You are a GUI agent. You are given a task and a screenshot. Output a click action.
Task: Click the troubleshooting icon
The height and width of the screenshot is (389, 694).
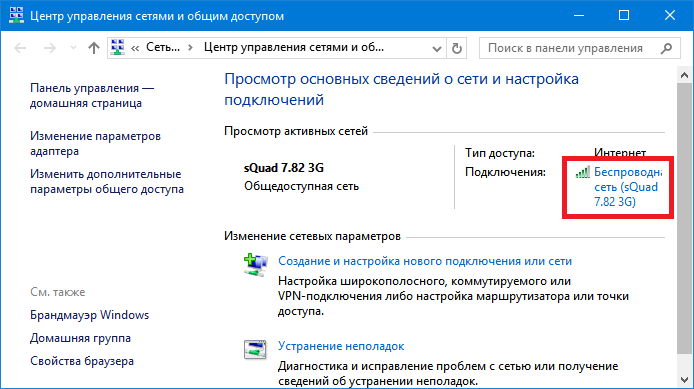click(255, 350)
